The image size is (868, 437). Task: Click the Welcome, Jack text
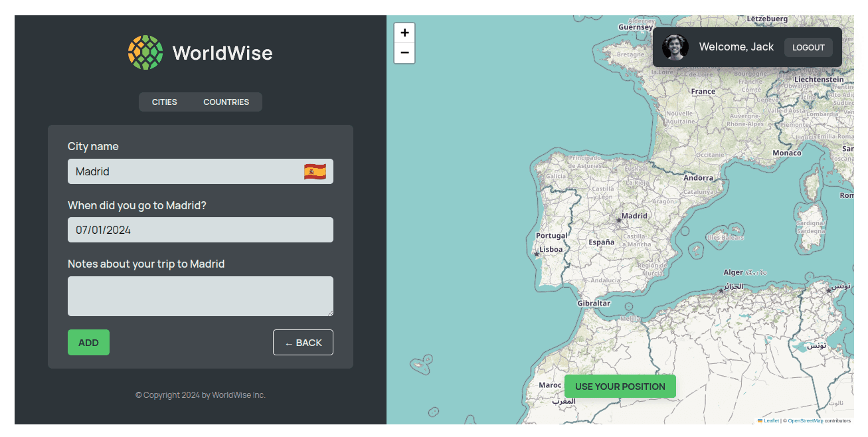(x=737, y=47)
